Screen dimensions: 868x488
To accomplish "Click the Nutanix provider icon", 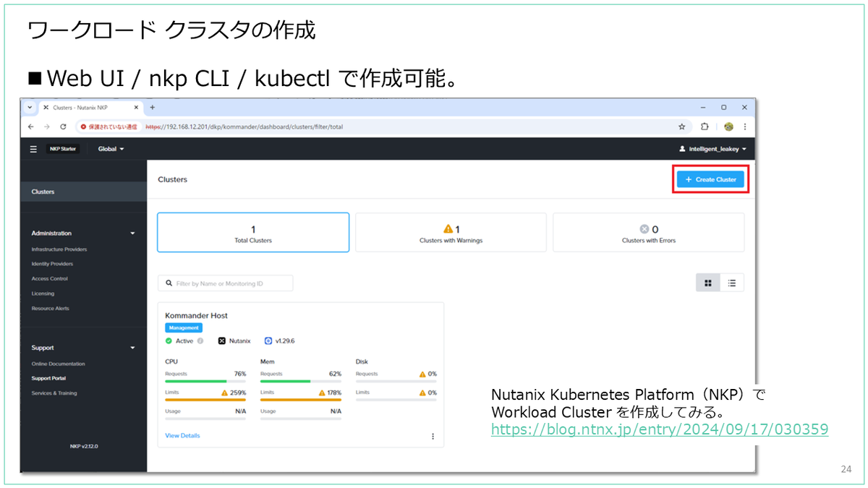I will [x=222, y=341].
